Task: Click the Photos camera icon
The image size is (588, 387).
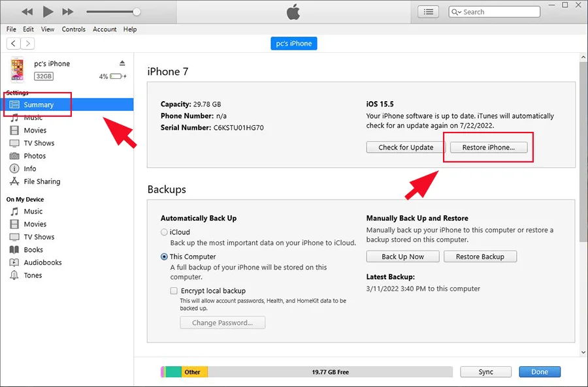Action: [x=14, y=156]
